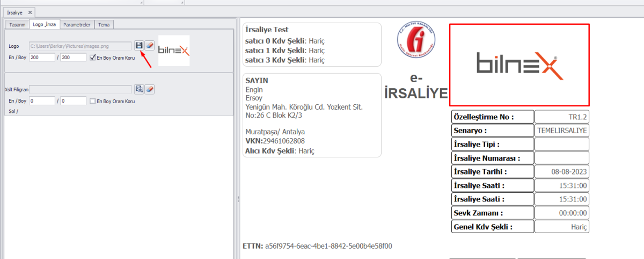Select the large Bilnex logo in the preview

pyautogui.click(x=519, y=64)
